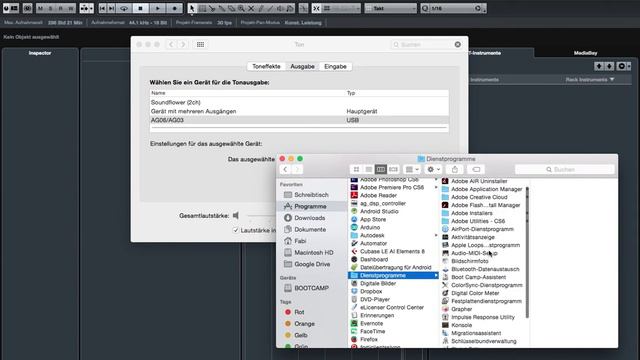Image resolution: width=640 pixels, height=360 pixels.
Task: Switch to the Eingabe tab
Action: pyautogui.click(x=336, y=67)
